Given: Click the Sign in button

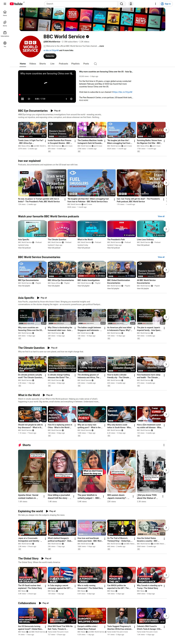Looking at the screenshot, I should 166,4.
